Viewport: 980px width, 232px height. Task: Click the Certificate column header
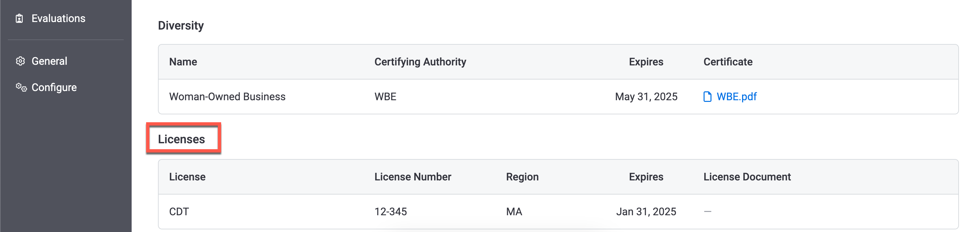[x=728, y=62]
